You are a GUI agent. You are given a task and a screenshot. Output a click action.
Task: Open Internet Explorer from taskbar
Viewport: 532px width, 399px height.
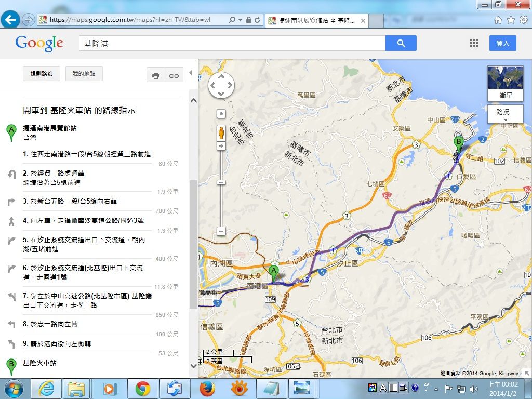pyautogui.click(x=46, y=389)
